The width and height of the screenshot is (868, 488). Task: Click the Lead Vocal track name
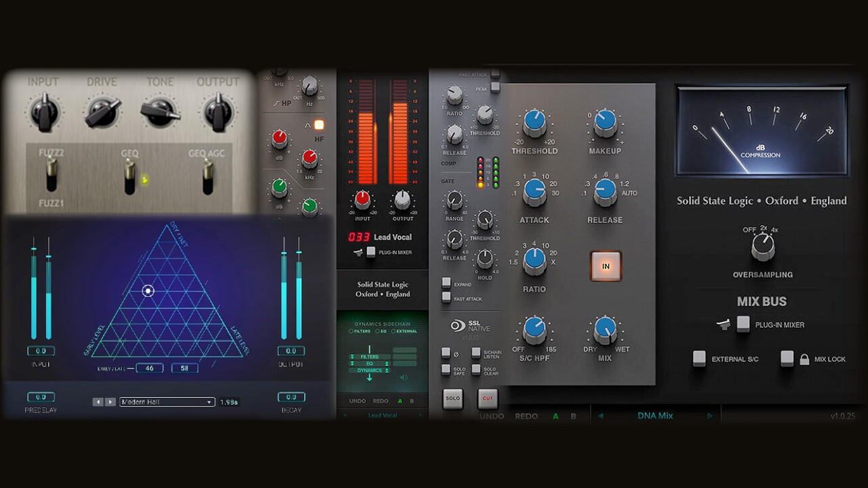click(x=393, y=237)
